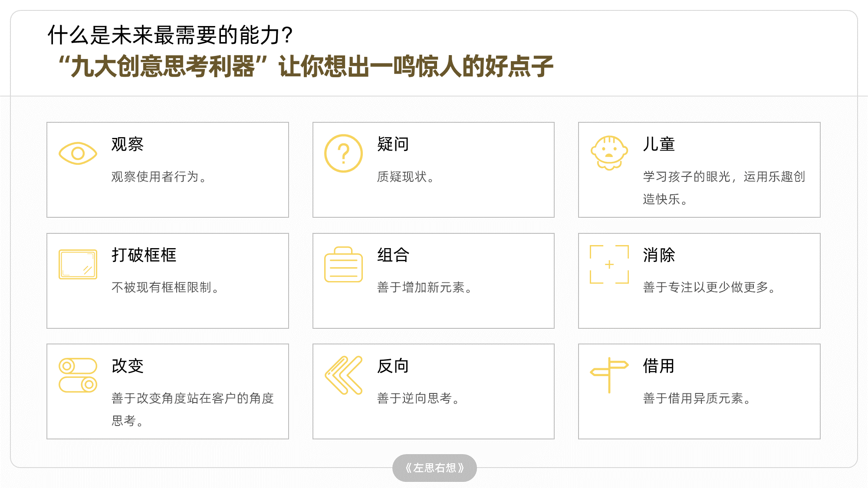Click the focus crosshair icon for 消除
Screen dimensions: 868x488
(x=609, y=264)
